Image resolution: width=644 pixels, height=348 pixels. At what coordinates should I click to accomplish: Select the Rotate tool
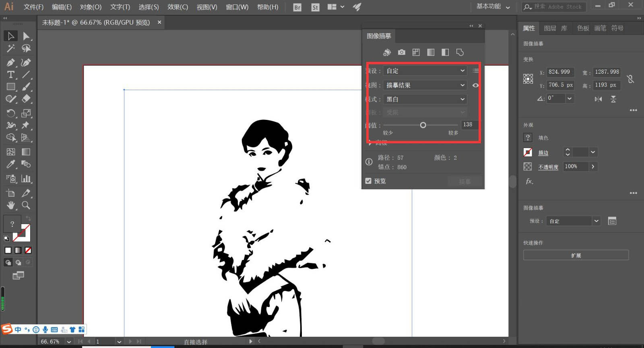10,113
